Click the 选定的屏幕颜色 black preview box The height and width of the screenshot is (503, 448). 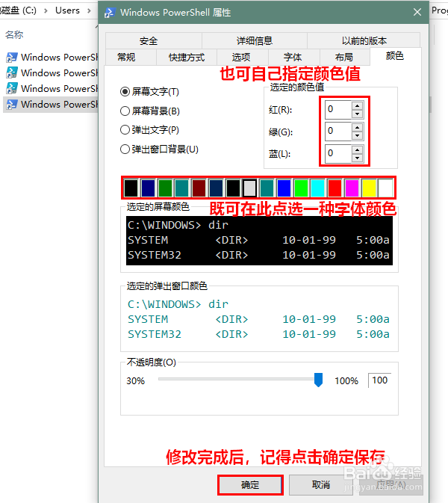coord(259,241)
